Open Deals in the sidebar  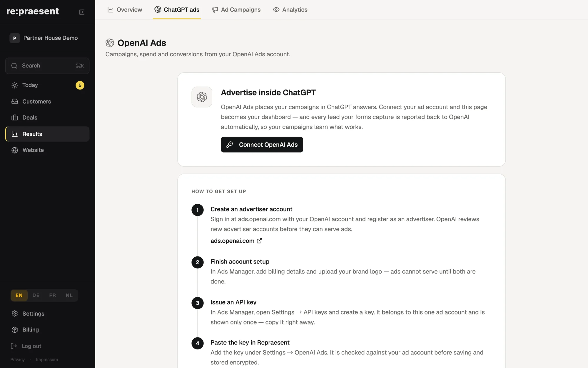point(47,118)
